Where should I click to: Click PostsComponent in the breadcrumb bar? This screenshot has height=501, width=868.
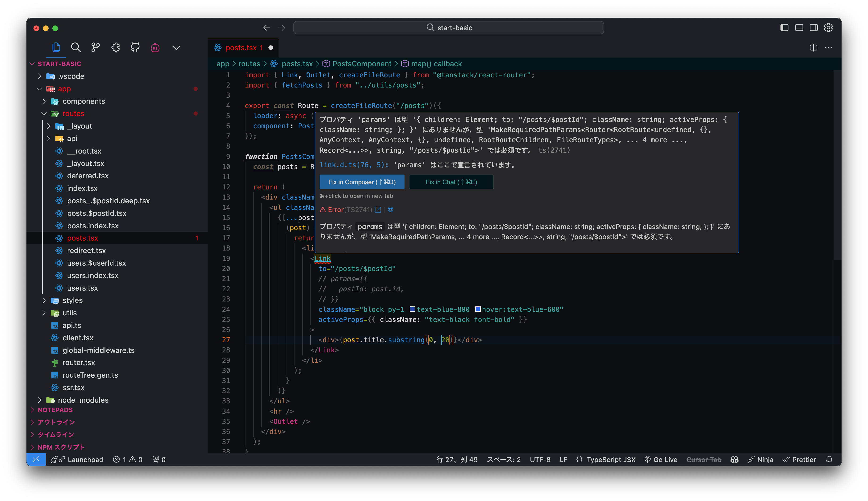point(362,64)
